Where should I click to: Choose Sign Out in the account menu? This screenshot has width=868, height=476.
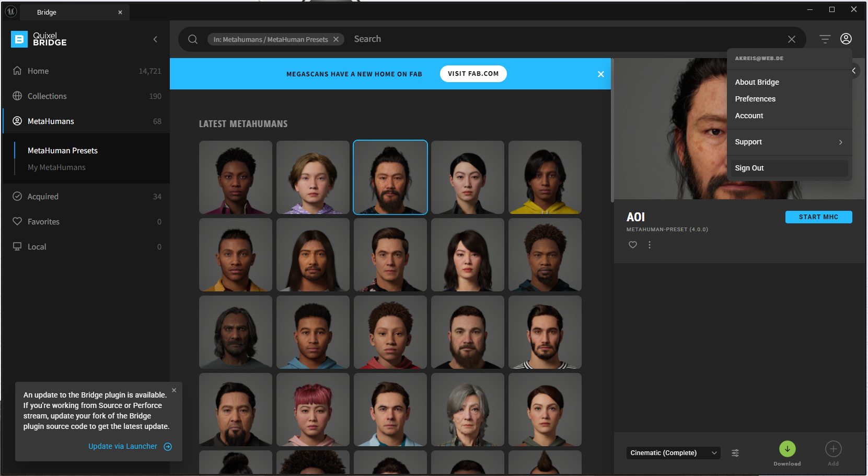[749, 168]
